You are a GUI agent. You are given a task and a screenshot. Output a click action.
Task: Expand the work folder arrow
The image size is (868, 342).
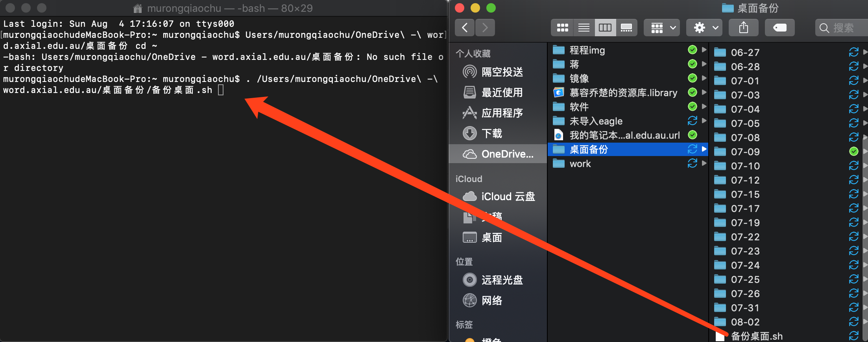click(x=704, y=163)
